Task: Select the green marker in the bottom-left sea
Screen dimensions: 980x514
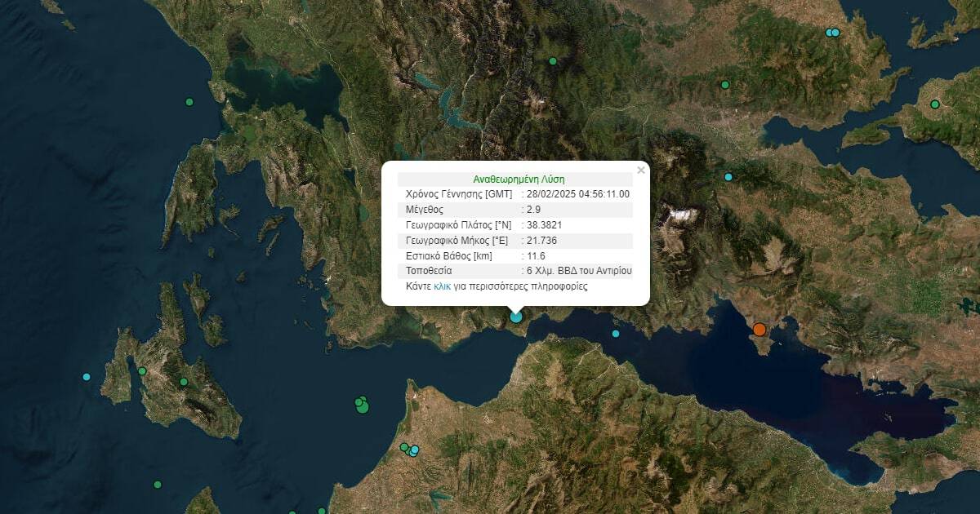Action: click(x=158, y=484)
